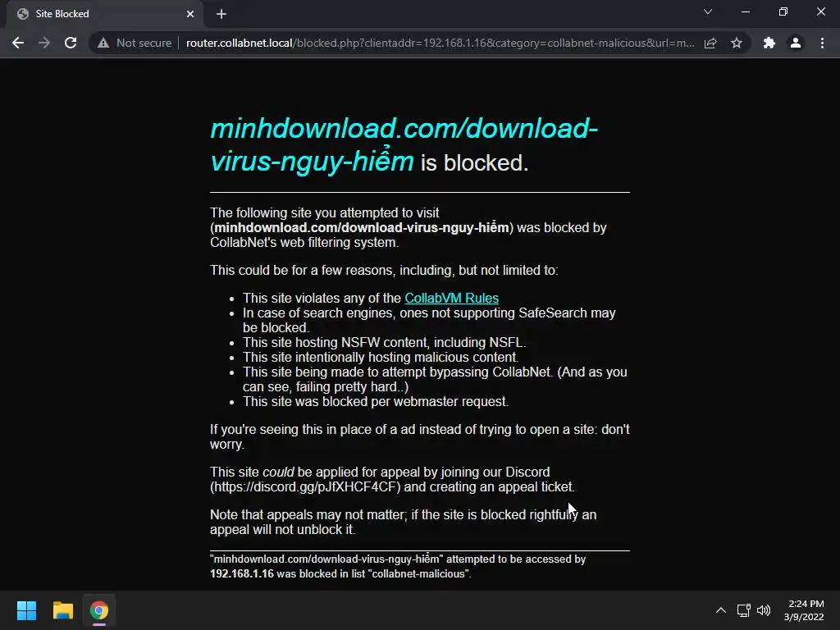Click 'This site was blocked per webmaster request'
Image resolution: width=840 pixels, height=630 pixels.
pyautogui.click(x=376, y=402)
